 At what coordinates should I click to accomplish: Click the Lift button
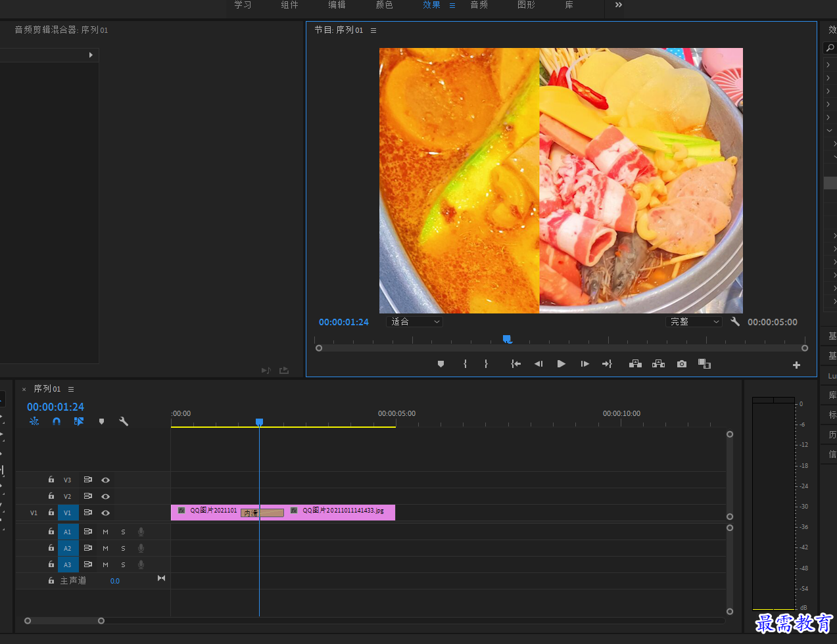pos(635,364)
